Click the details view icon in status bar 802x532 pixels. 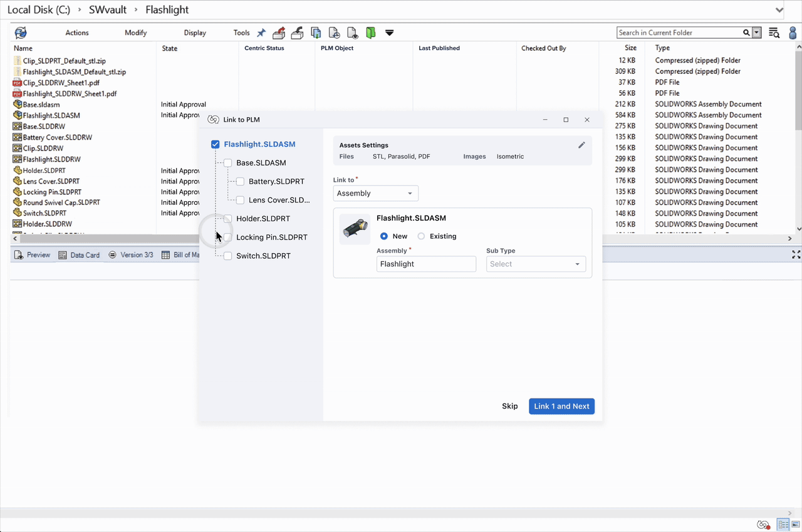coord(783,524)
